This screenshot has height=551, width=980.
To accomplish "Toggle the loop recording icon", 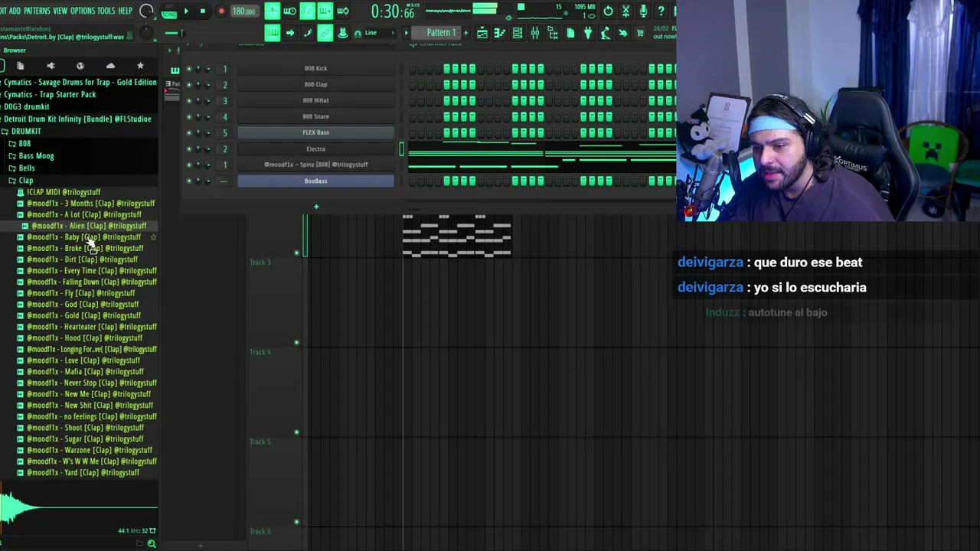I will point(343,11).
